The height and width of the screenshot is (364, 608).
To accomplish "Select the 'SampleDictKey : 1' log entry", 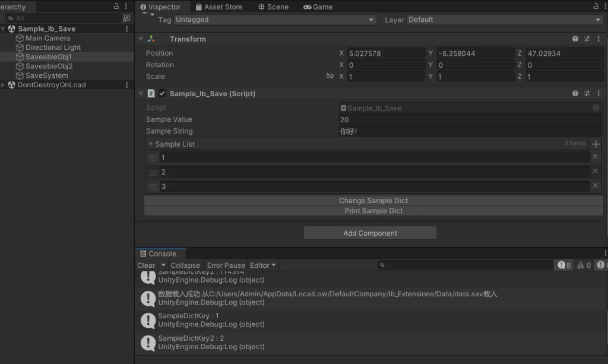I will [370, 320].
